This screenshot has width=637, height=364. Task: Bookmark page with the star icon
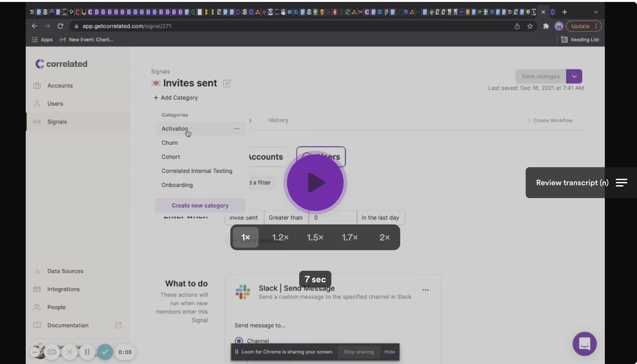click(530, 26)
